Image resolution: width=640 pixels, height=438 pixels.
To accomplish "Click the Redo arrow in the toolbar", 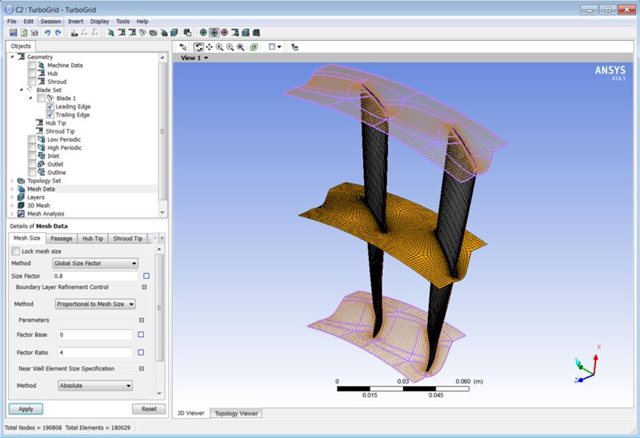I will (x=58, y=33).
